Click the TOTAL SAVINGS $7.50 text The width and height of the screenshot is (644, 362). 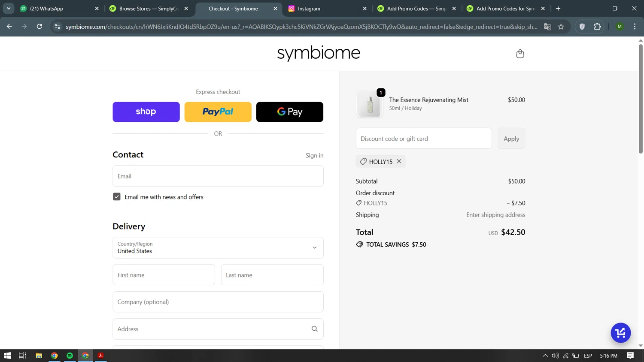(391, 244)
